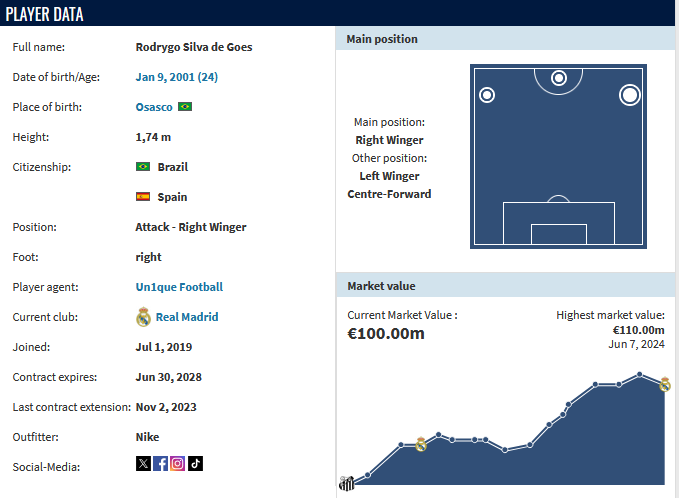Click the Spain citizenship label
Screen dimensions: 679x498
(x=172, y=197)
